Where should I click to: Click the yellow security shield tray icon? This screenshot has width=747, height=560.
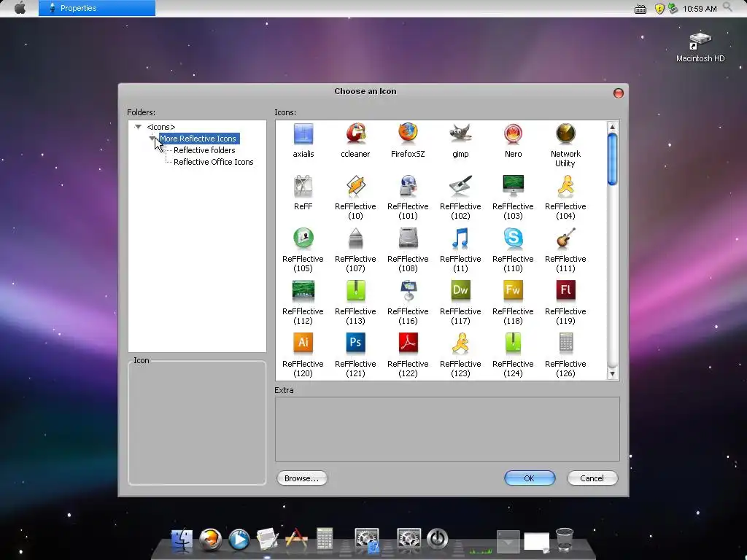pos(659,9)
